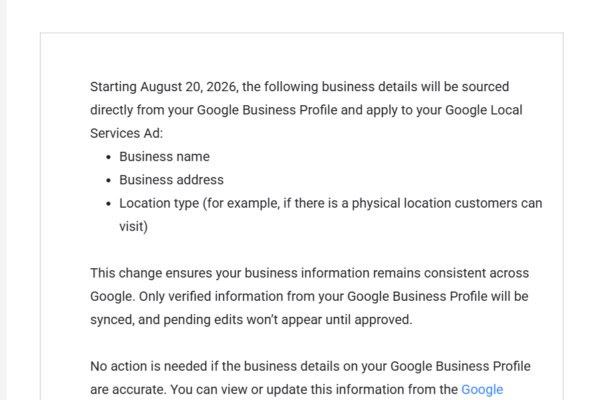Click the words 'will be sourced'
The image size is (600, 400).
tap(465, 87)
